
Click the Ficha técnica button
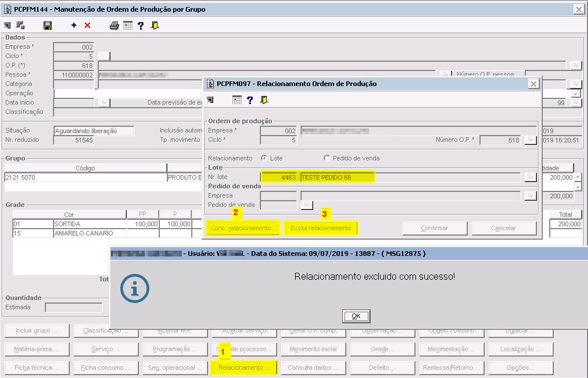[37, 368]
